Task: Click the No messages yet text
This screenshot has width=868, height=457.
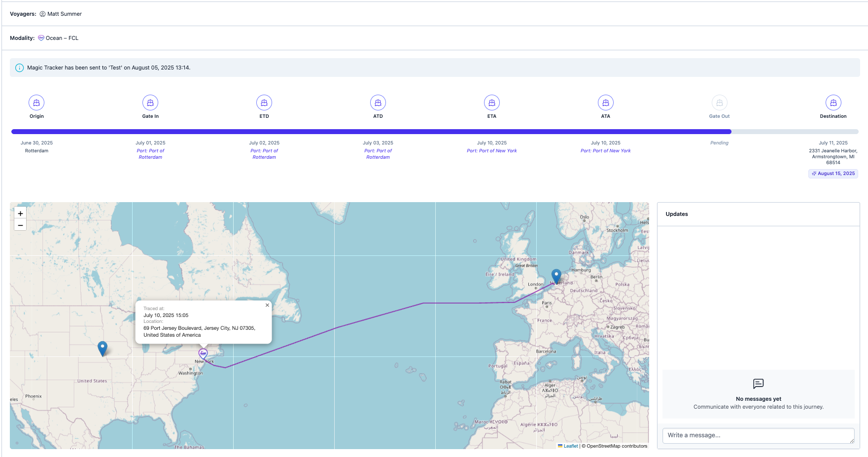Action: point(759,399)
